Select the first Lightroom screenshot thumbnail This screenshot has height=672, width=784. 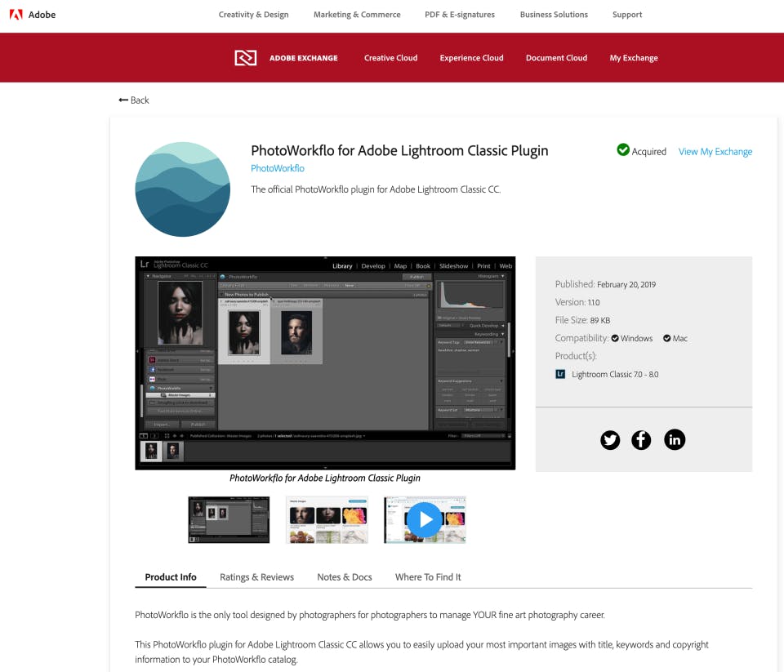pos(229,520)
